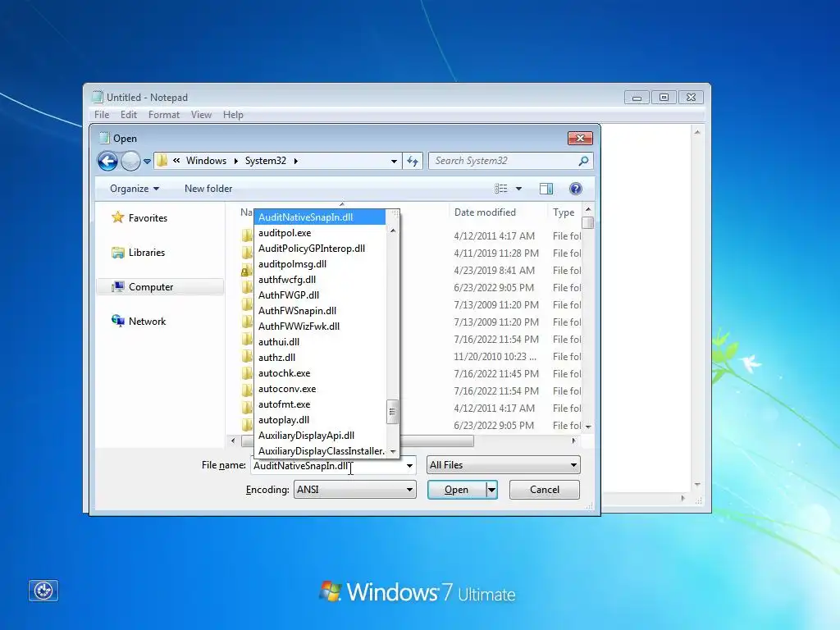Select AuthFWGP.dll suggestion
Viewport: 840px width, 630px height.
(320, 294)
